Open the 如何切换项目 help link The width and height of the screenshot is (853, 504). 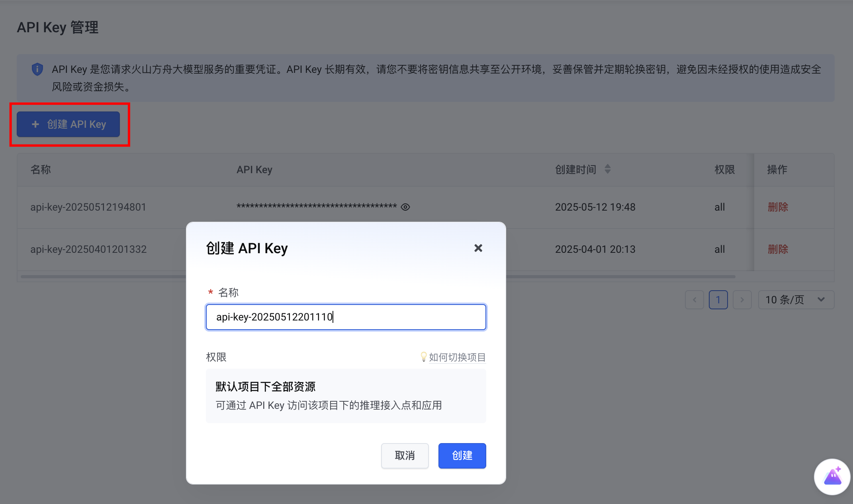tap(457, 357)
